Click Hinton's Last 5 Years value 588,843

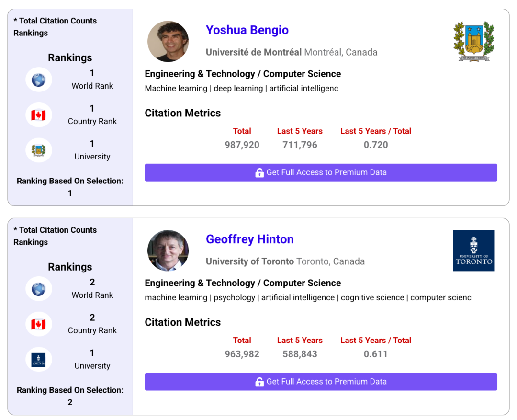[x=300, y=354]
